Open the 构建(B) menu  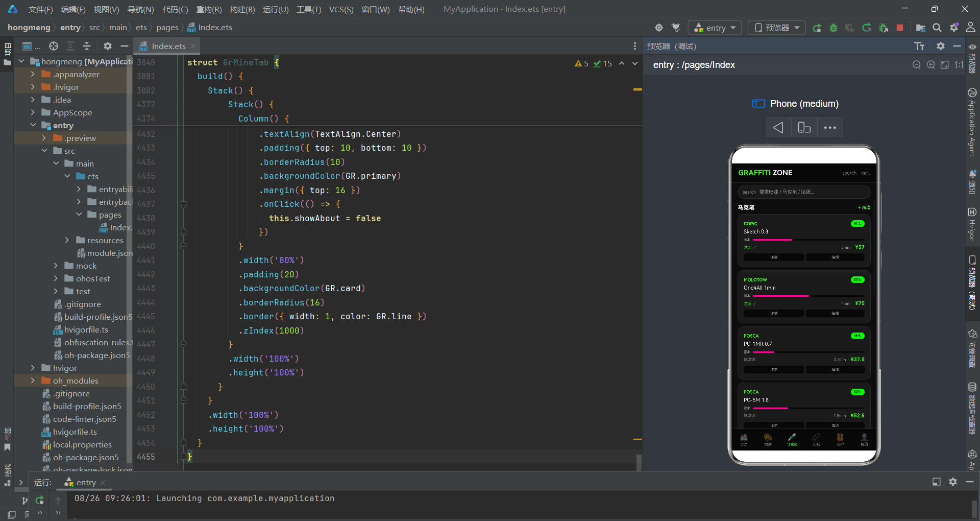click(242, 9)
